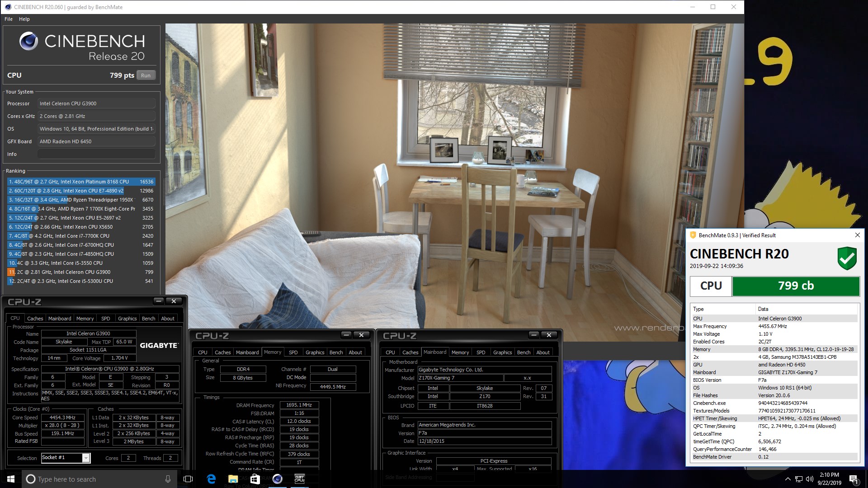Image resolution: width=868 pixels, height=488 pixels.
Task: Open the Action Center notifications
Action: tap(854, 479)
